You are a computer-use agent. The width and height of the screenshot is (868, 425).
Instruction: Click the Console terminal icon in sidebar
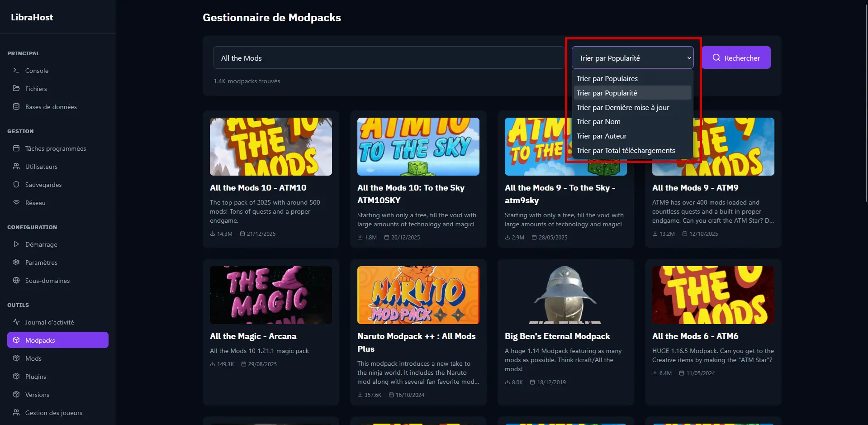(16, 71)
